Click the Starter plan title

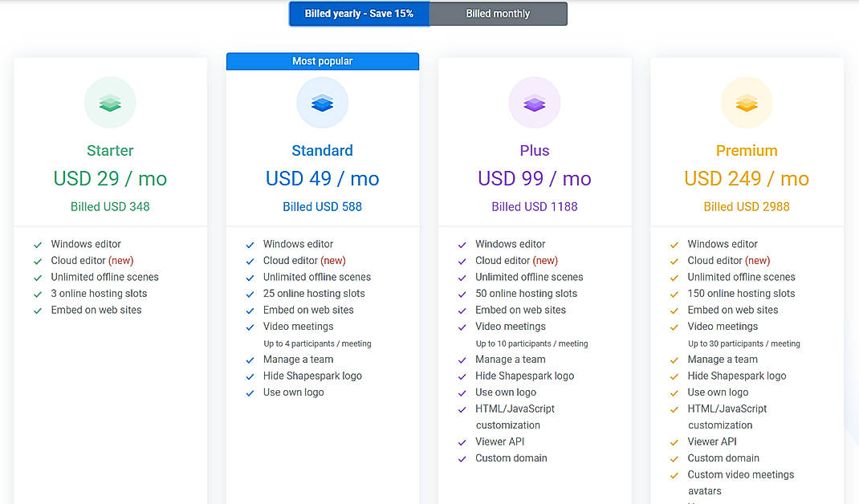tap(110, 150)
